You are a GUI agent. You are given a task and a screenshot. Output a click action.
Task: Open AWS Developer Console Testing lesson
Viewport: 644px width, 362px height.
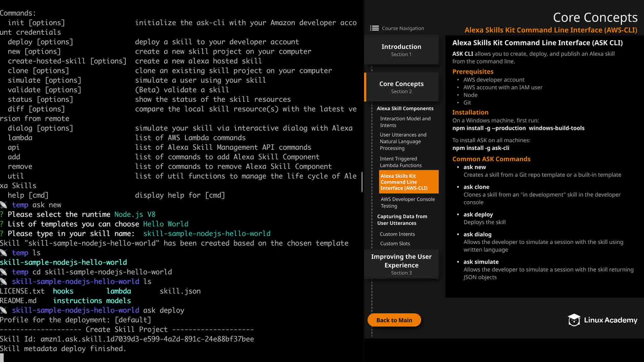[x=408, y=202]
